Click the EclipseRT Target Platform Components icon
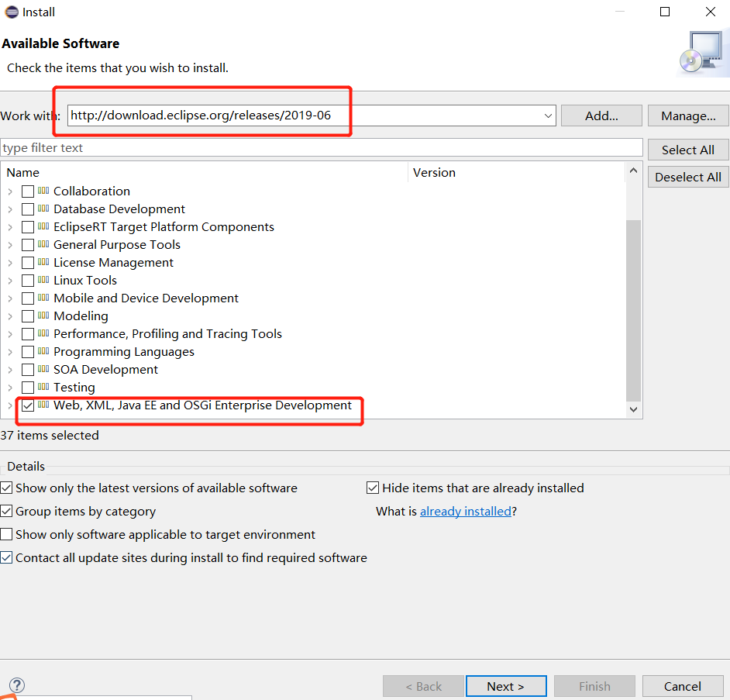 point(43,226)
